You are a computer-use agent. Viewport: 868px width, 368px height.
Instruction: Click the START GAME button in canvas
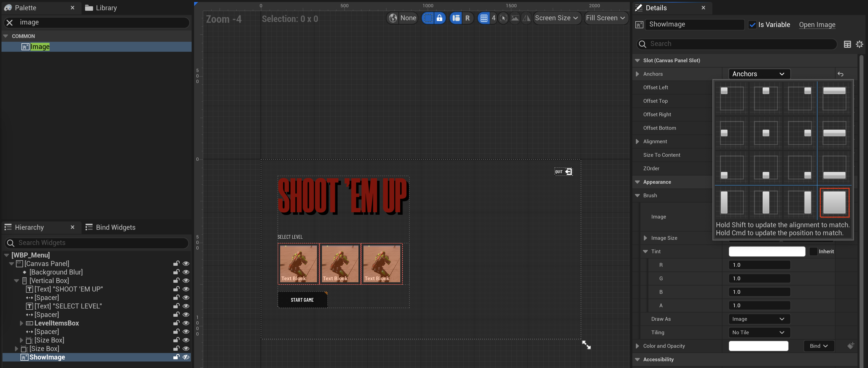302,300
